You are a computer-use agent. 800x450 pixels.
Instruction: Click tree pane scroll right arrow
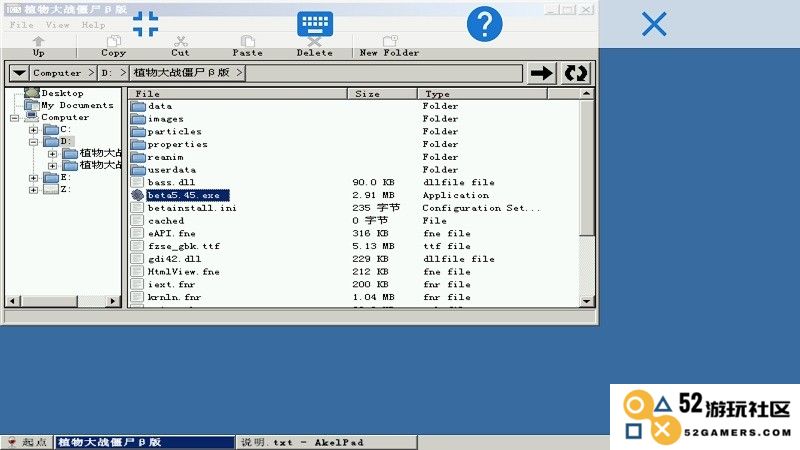click(113, 301)
